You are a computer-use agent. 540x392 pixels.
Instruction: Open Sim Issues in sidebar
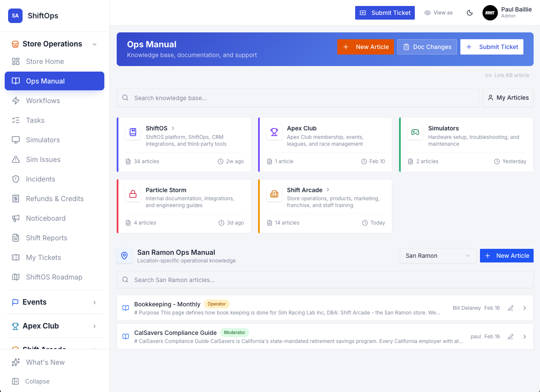pyautogui.click(x=43, y=159)
